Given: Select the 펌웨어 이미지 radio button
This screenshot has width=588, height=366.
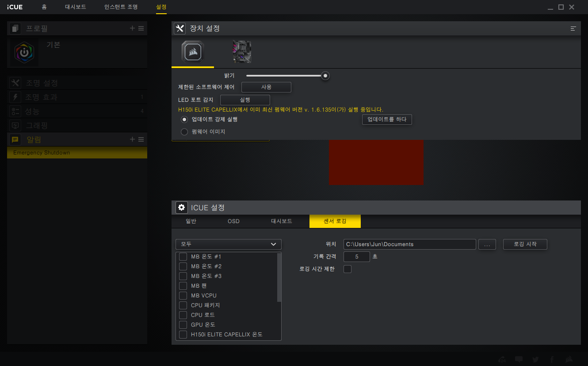Looking at the screenshot, I should pos(184,132).
